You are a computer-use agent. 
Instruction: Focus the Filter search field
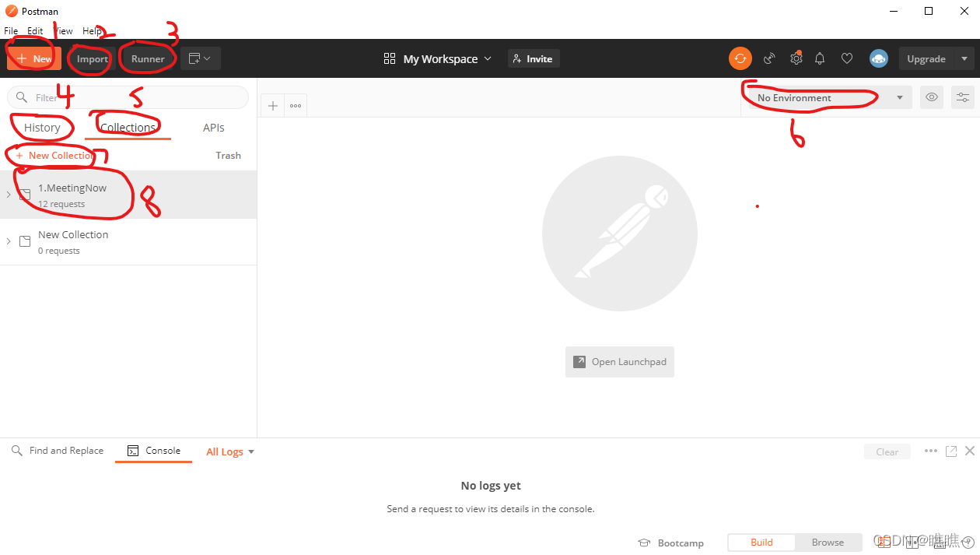[128, 97]
